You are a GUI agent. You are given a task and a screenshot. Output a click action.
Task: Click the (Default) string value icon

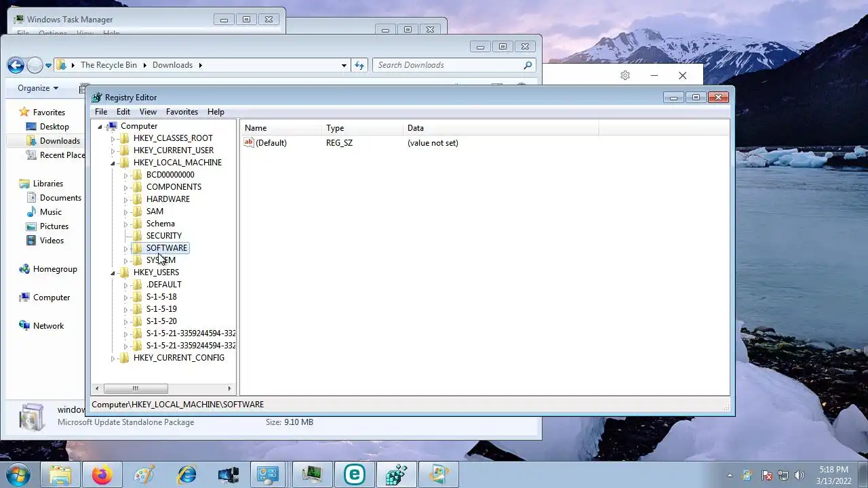tap(249, 143)
